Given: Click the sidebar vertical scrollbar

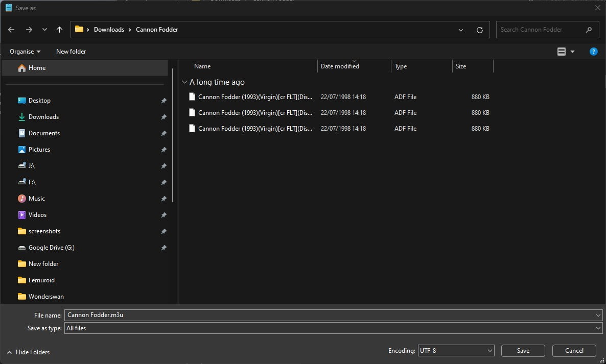Looking at the screenshot, I should (x=173, y=135).
